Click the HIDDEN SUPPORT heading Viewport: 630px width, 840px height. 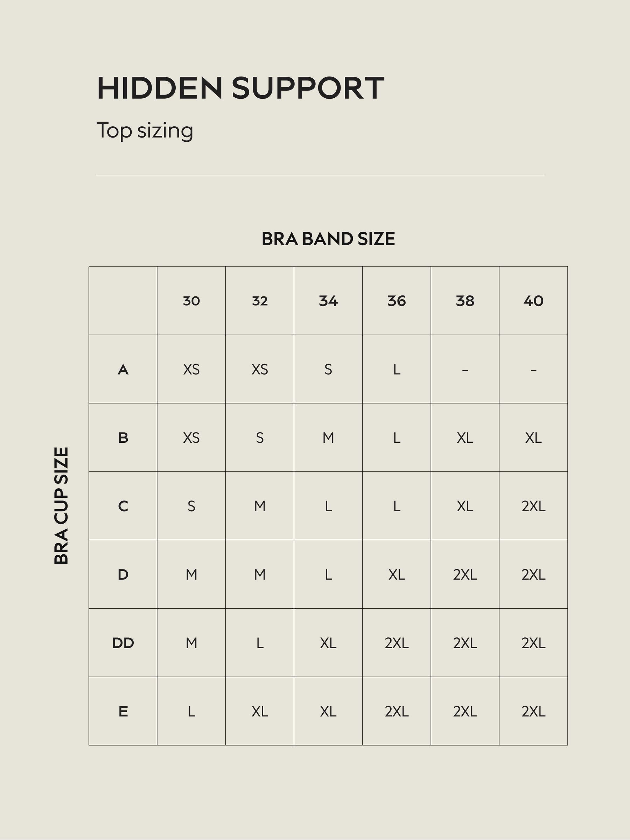coord(241,88)
